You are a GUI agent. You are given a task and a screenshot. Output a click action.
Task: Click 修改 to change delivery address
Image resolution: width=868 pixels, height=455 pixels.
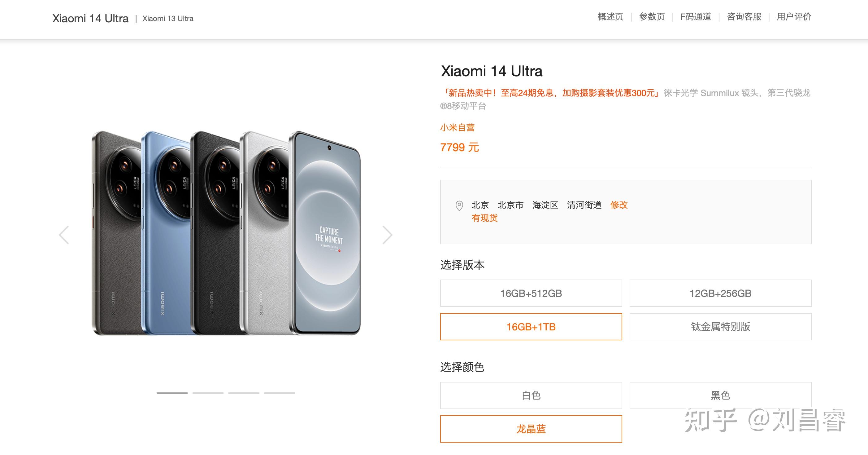pos(620,205)
